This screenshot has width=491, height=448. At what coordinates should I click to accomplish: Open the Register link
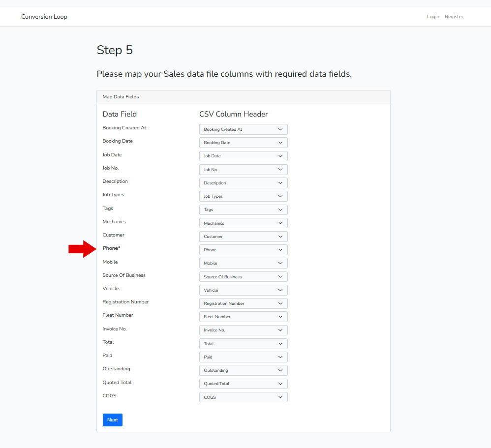pyautogui.click(x=454, y=17)
